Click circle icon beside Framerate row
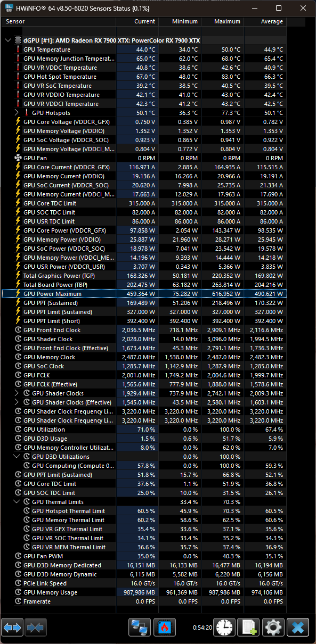316x644 pixels. 18,601
